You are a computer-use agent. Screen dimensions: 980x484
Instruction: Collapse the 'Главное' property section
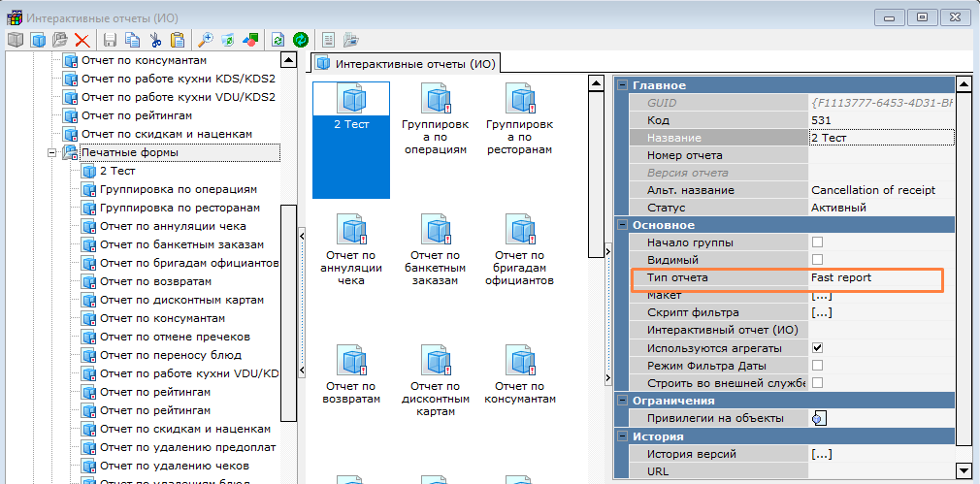[622, 86]
